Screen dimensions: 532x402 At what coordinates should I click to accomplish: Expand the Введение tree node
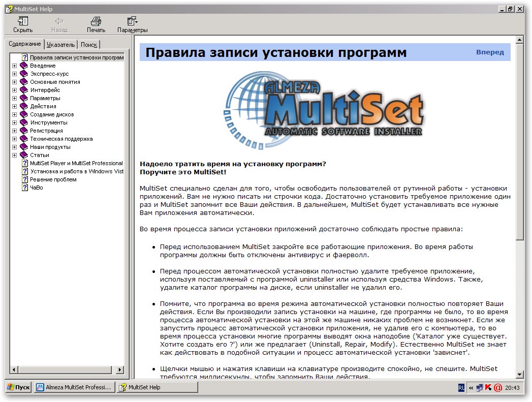coord(14,66)
